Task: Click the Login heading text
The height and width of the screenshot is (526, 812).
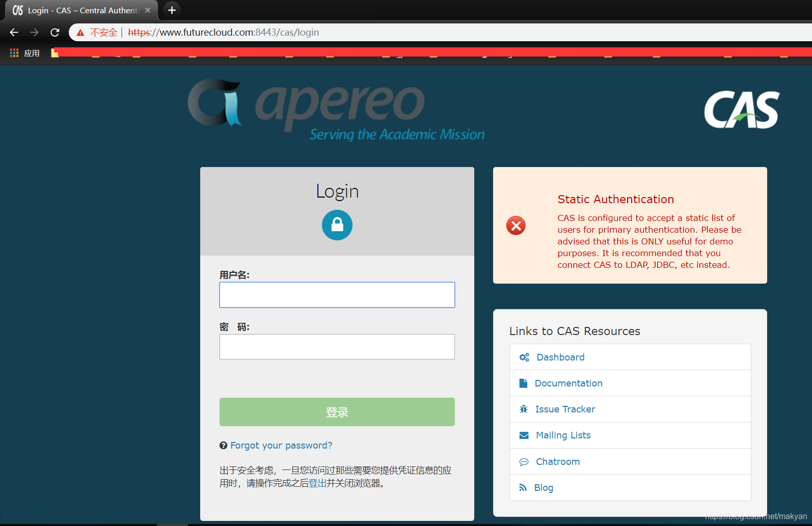Action: coord(337,191)
